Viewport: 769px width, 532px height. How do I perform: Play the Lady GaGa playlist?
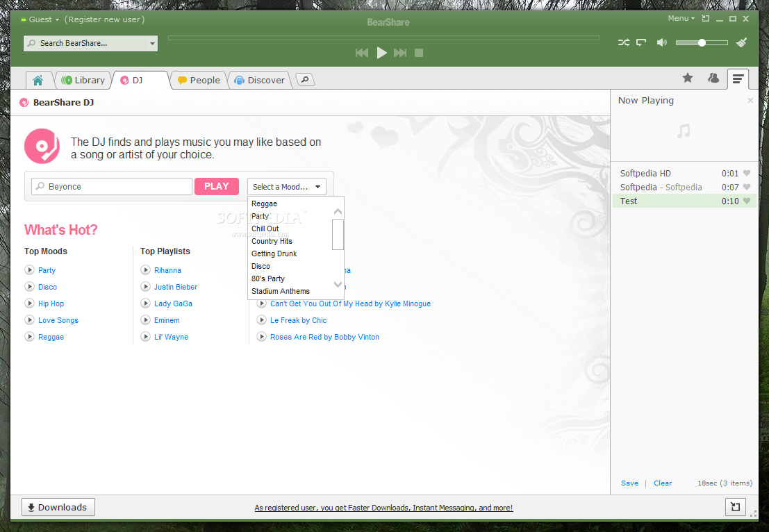tap(146, 303)
